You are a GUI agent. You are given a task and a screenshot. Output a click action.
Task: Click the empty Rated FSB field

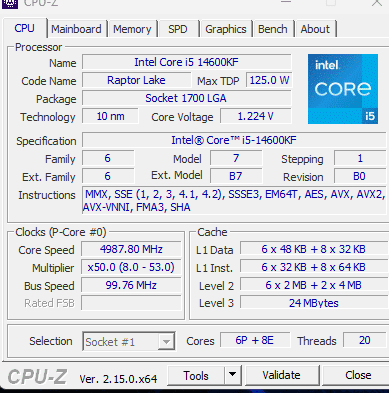click(131, 303)
